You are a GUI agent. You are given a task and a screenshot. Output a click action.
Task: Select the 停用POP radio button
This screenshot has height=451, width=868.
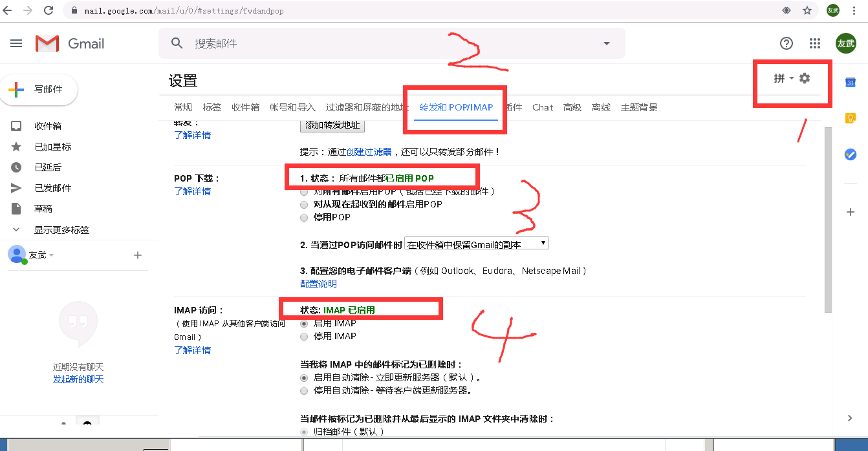304,218
